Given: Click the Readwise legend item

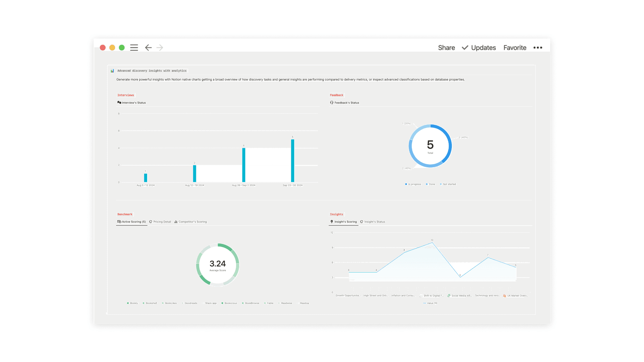Looking at the screenshot, I should pos(285,303).
